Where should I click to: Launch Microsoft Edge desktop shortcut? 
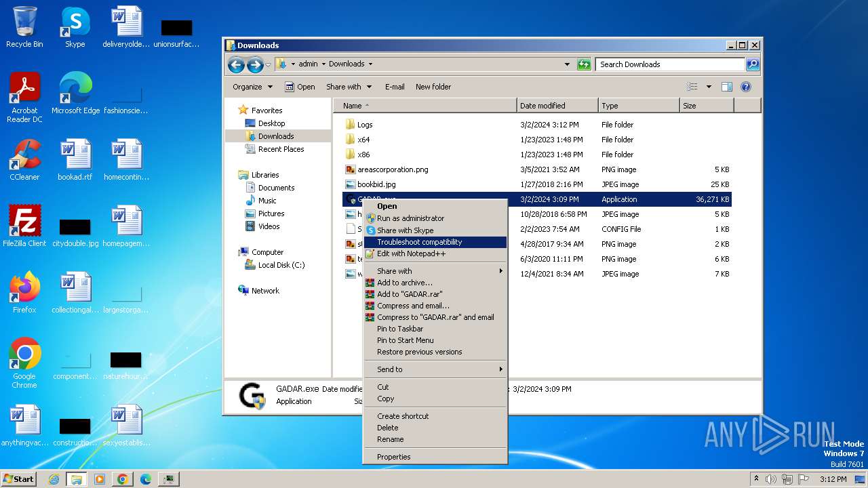(75, 94)
